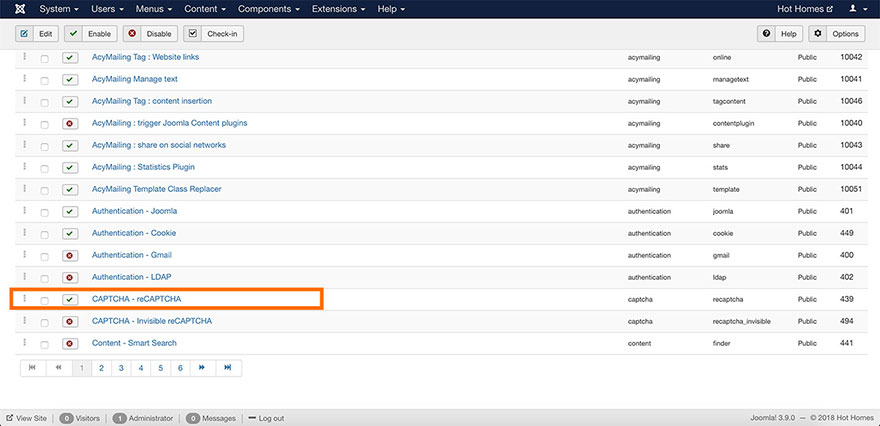Click the Disable toolbar button
Screen dimensions: 880x426
tap(150, 34)
